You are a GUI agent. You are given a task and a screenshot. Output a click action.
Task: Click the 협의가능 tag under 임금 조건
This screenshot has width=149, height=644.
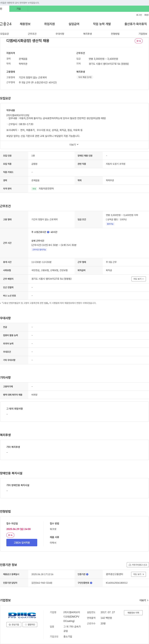point(110,224)
